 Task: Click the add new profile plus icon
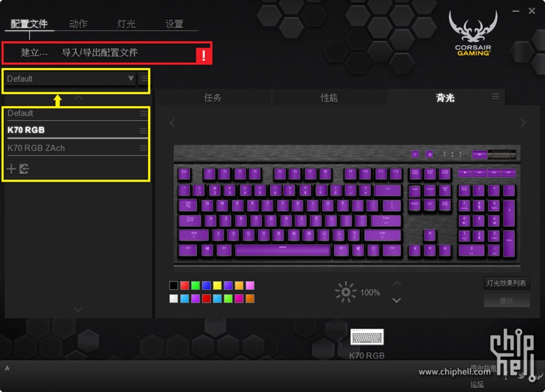tap(11, 169)
